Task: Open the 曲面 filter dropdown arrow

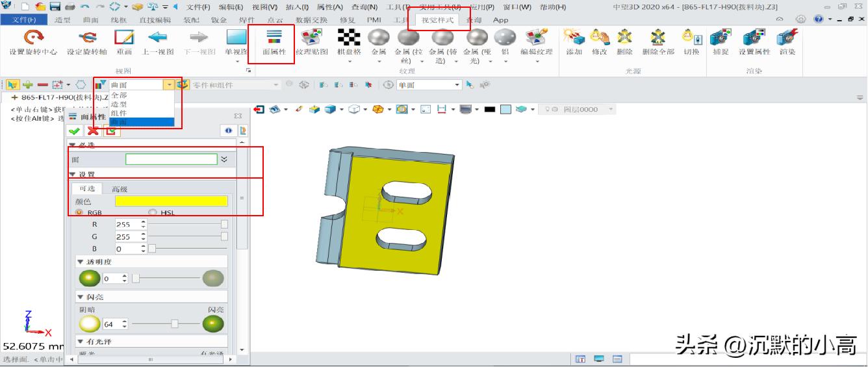Action: [169, 84]
